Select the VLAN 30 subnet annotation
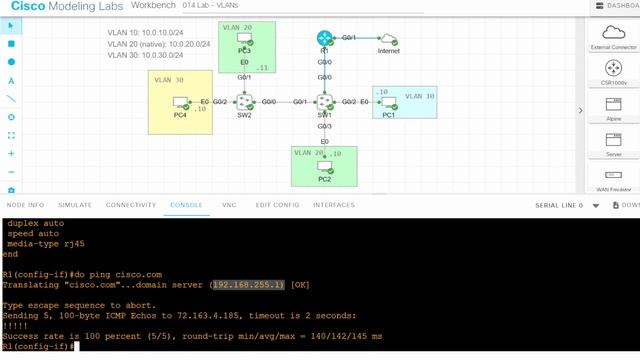The height and width of the screenshot is (360, 640). click(x=145, y=55)
